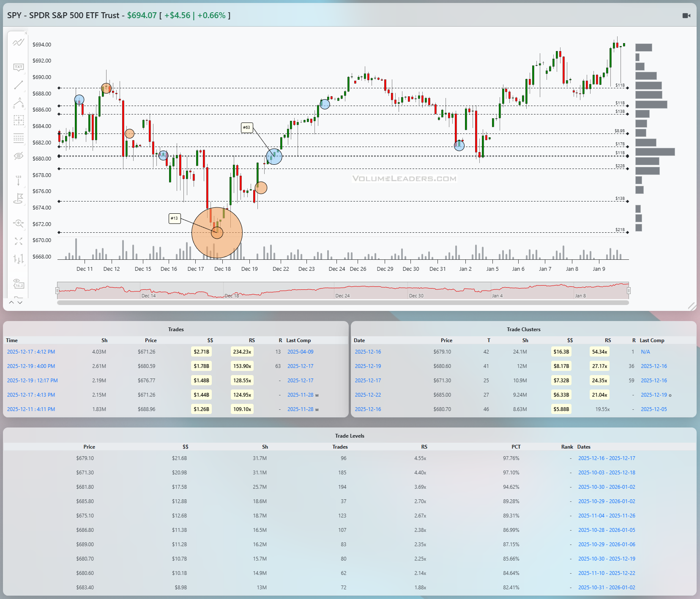
Task: Open cluster last comp 2025-12-19
Action: (654, 395)
